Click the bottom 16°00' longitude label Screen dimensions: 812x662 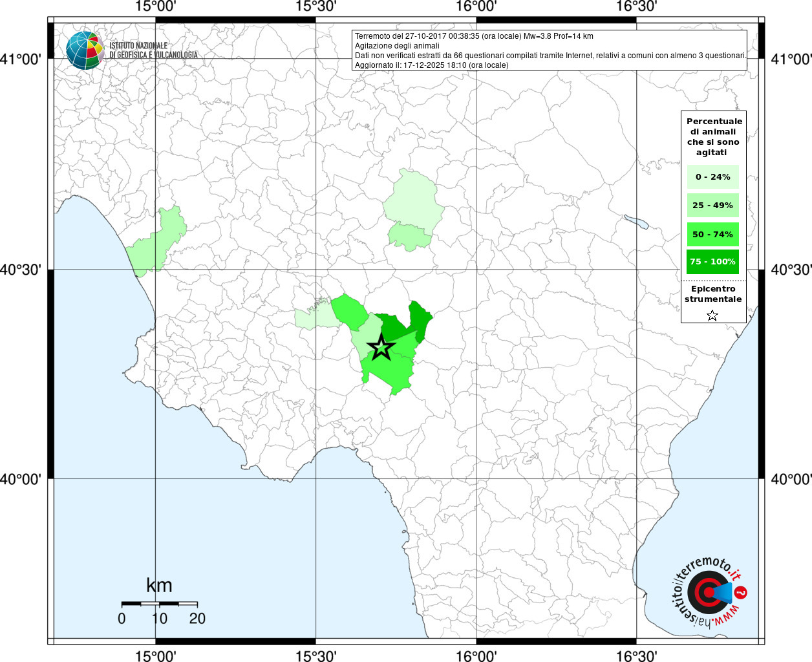tap(476, 656)
